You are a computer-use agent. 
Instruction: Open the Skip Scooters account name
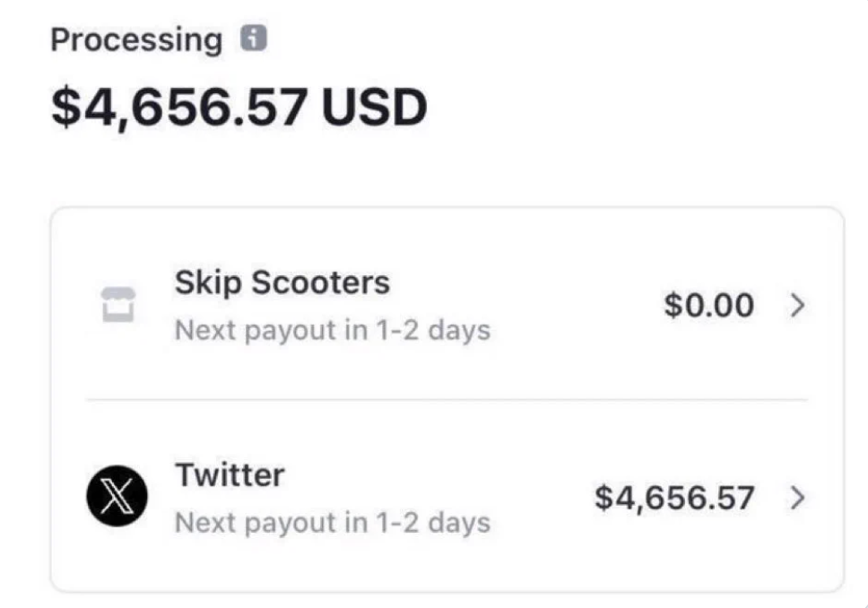click(282, 283)
